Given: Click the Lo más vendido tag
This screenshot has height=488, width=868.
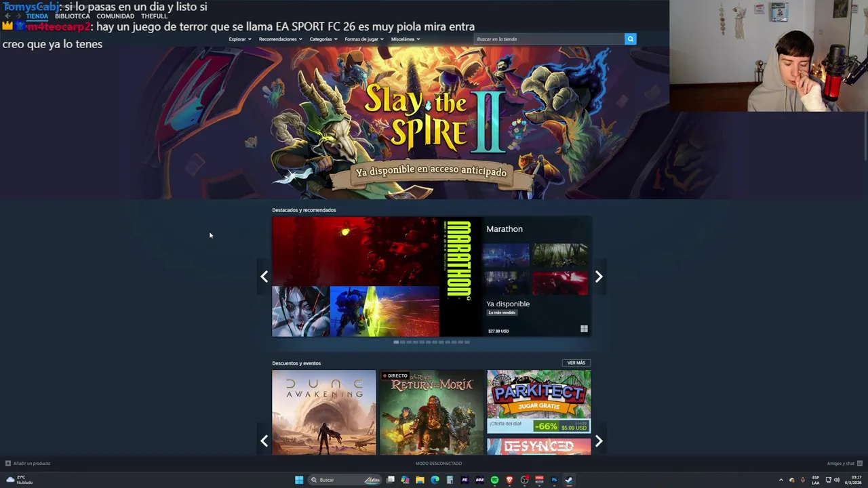Looking at the screenshot, I should [502, 312].
